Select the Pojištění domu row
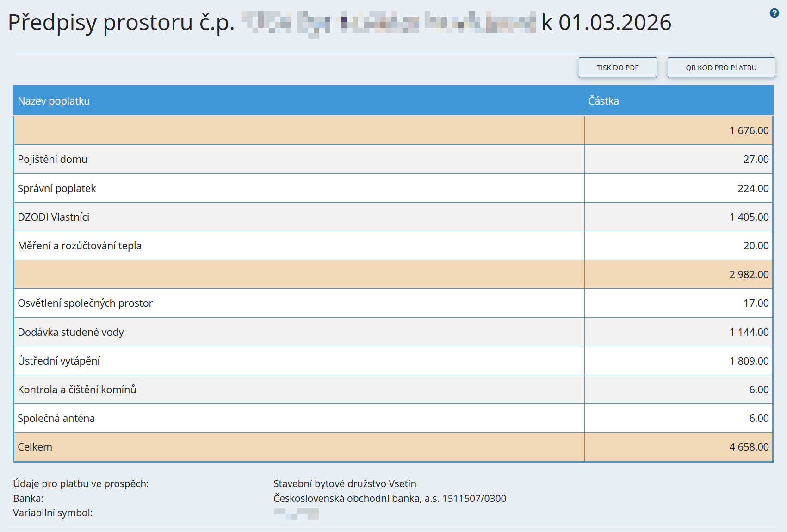The image size is (787, 532). tap(52, 159)
